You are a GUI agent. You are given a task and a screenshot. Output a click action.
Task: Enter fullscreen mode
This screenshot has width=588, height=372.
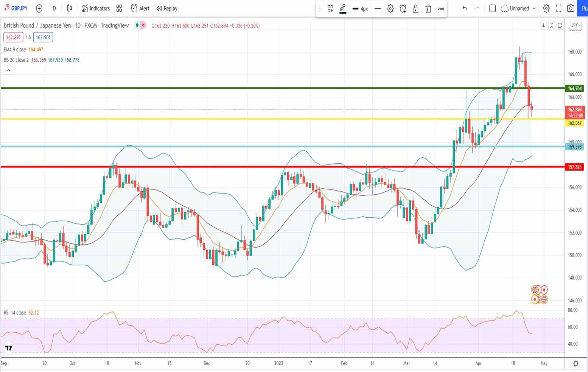tap(558, 8)
